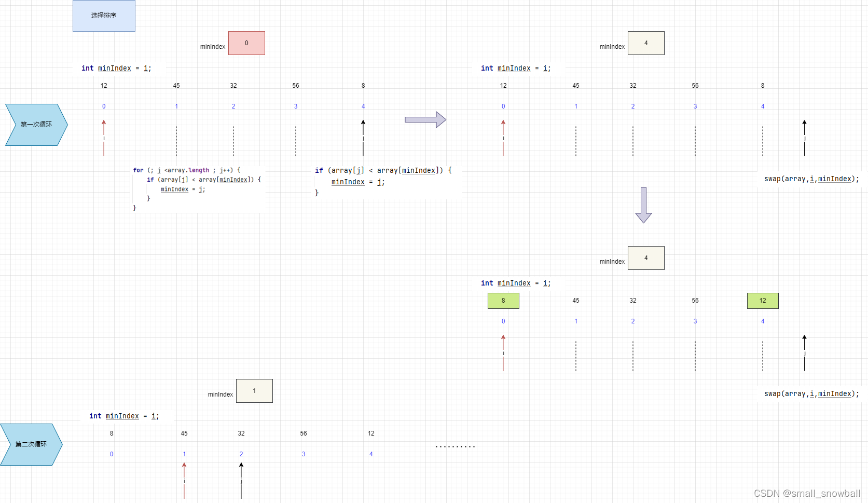
Task: Click the large 'if (array[j] < array[minIndex])' line
Action: click(x=383, y=170)
